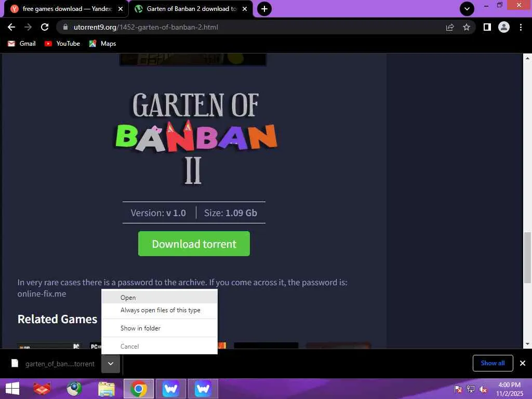Toggle the download item chevron menu
This screenshot has width=532, height=399.
coord(111,364)
